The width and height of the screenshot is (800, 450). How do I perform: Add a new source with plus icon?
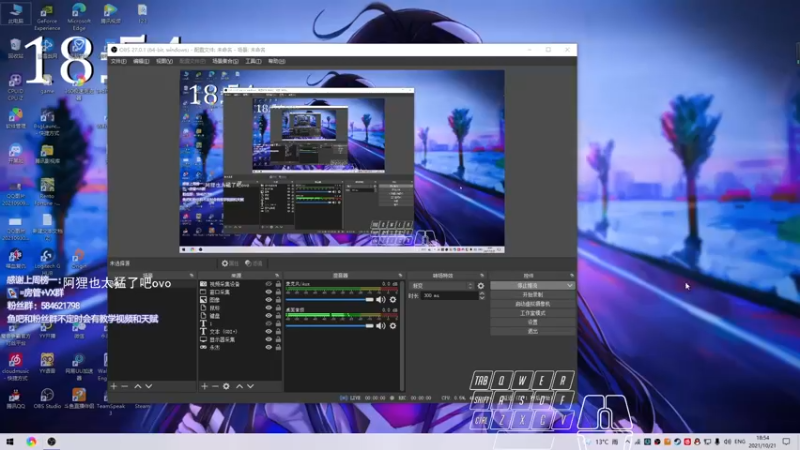point(204,386)
